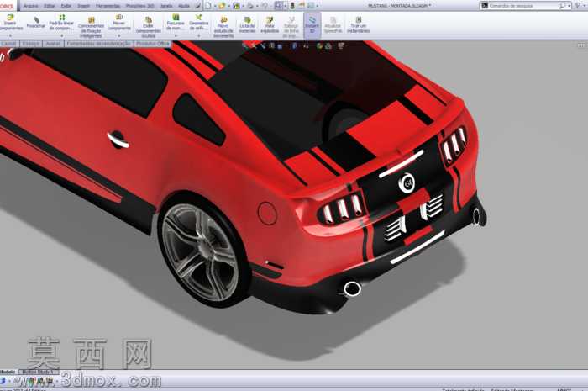The image size is (588, 391).
Task: Expand the Mover componente dropdown arrow
Action: point(119,35)
